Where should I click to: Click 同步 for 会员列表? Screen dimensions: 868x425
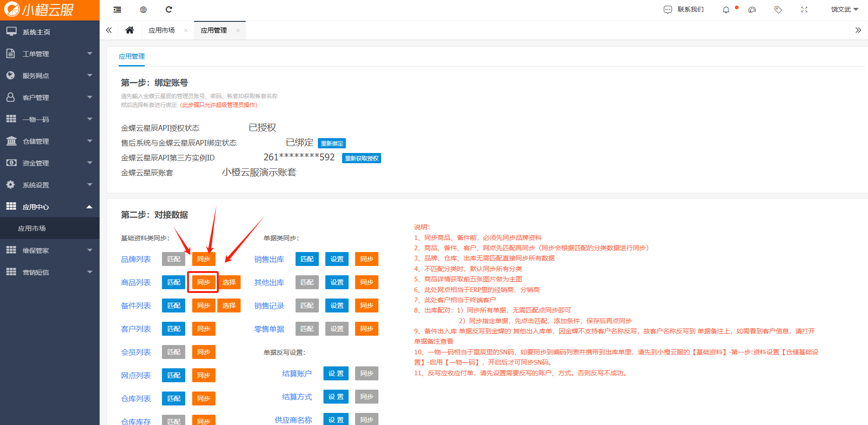click(x=204, y=352)
